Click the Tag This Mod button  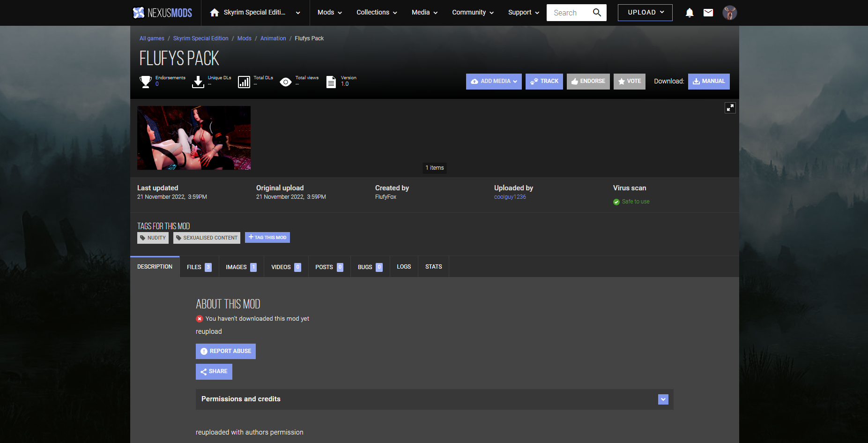click(x=267, y=238)
